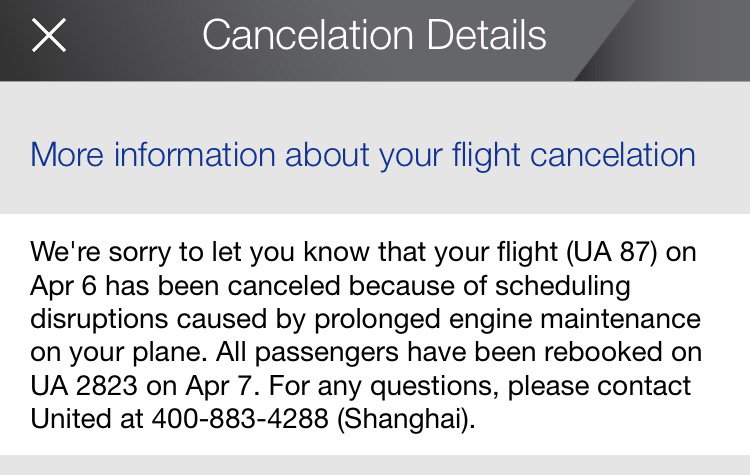Click the "(Shanghai)" text
The image size is (750, 475).
point(406,419)
